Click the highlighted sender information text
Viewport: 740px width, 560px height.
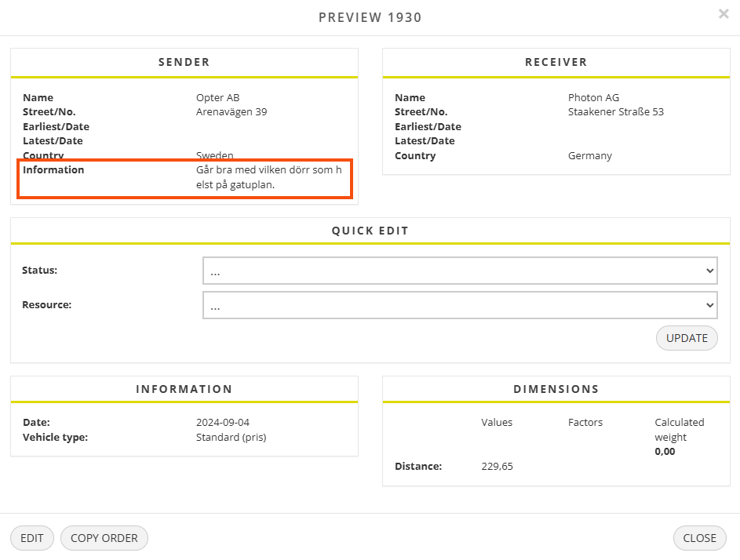click(x=268, y=177)
